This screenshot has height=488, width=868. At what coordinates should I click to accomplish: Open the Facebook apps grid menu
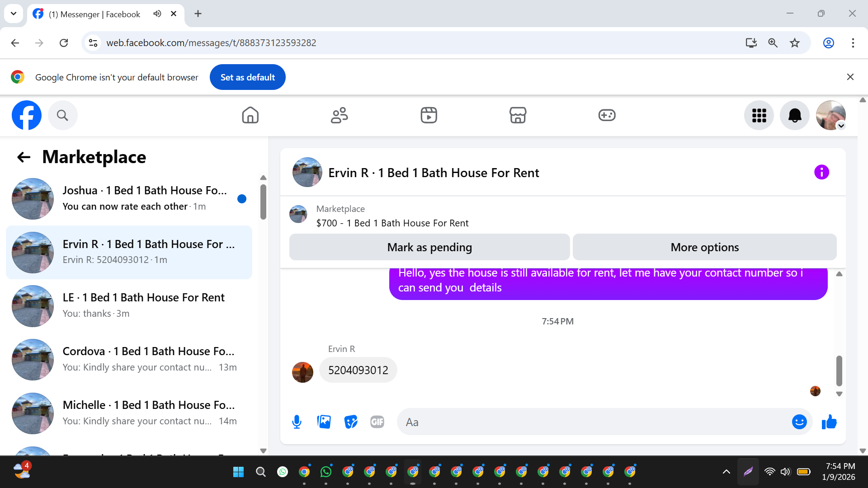(x=759, y=115)
